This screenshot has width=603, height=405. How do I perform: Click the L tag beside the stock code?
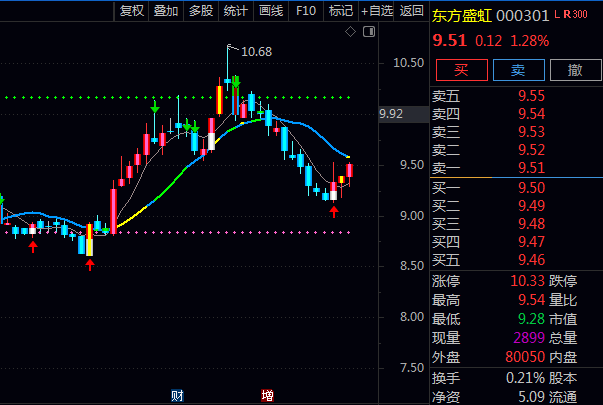[x=557, y=14]
